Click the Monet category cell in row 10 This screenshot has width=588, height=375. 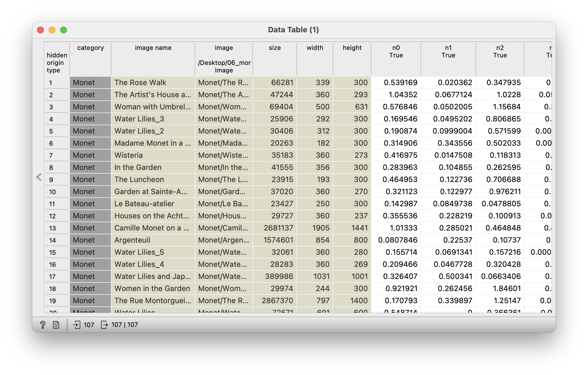point(90,192)
